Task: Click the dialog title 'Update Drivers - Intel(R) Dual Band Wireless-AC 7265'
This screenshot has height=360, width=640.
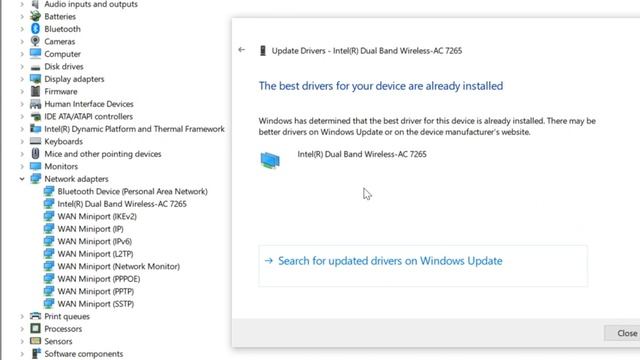Action: click(367, 51)
